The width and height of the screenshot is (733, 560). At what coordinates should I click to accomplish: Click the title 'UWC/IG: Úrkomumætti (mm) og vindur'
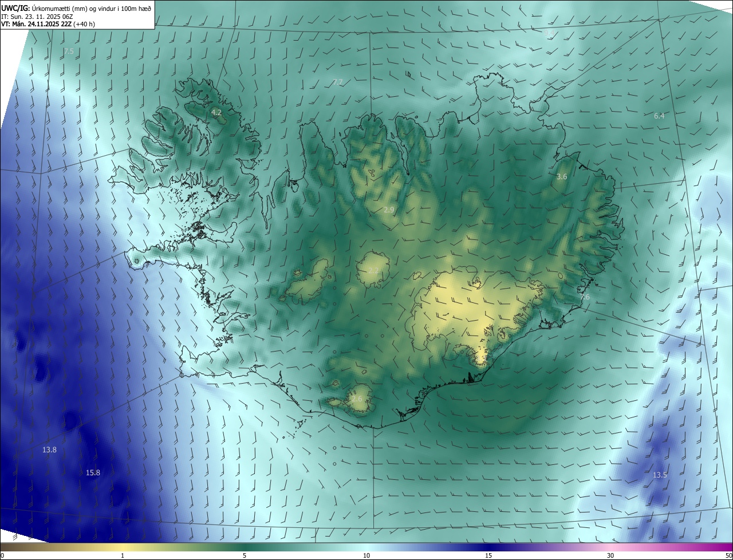coord(76,7)
